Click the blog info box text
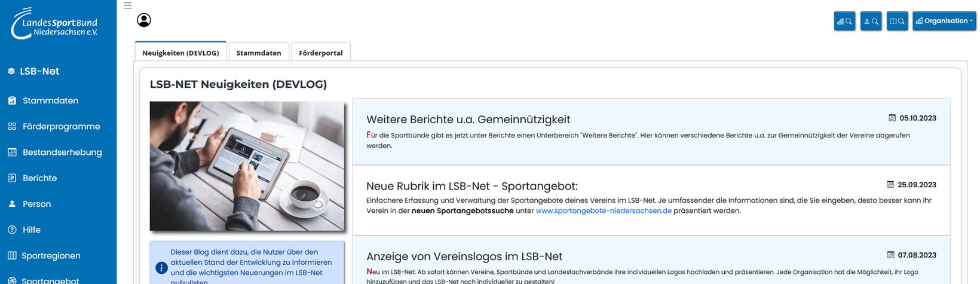The width and height of the screenshot is (980, 284). click(x=252, y=267)
